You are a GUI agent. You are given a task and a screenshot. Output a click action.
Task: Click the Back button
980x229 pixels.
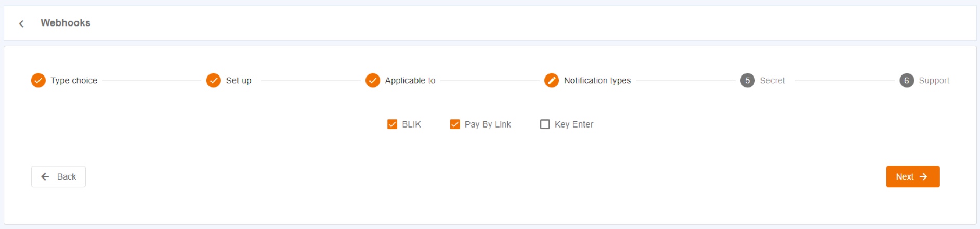pyautogui.click(x=58, y=176)
